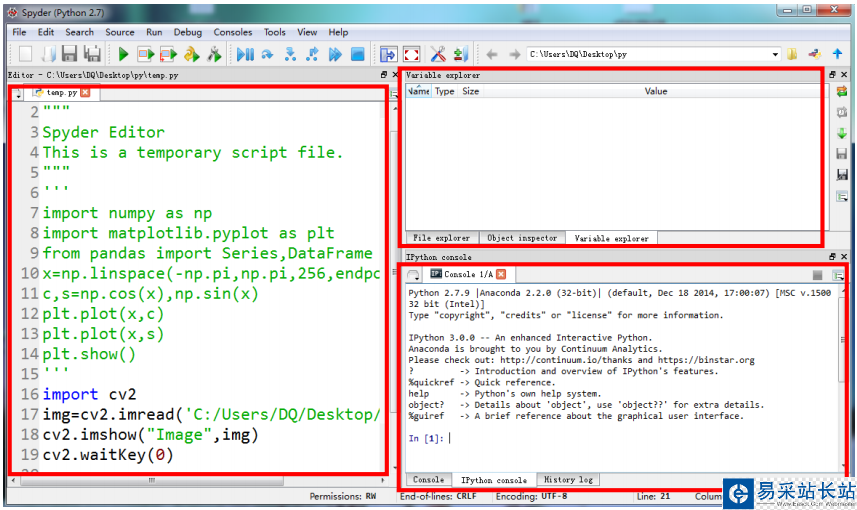The width and height of the screenshot is (857, 510).
Task: Open the Tools menu
Action: pos(274,32)
